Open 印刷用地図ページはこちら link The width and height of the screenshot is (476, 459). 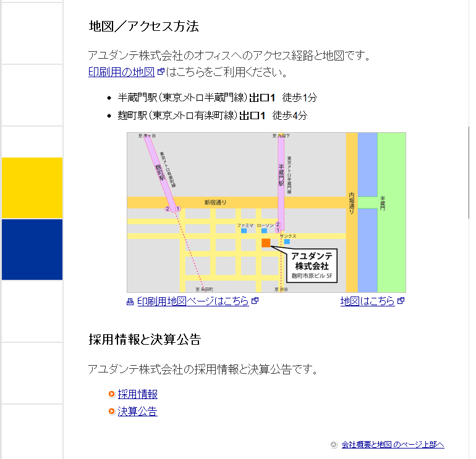click(193, 301)
